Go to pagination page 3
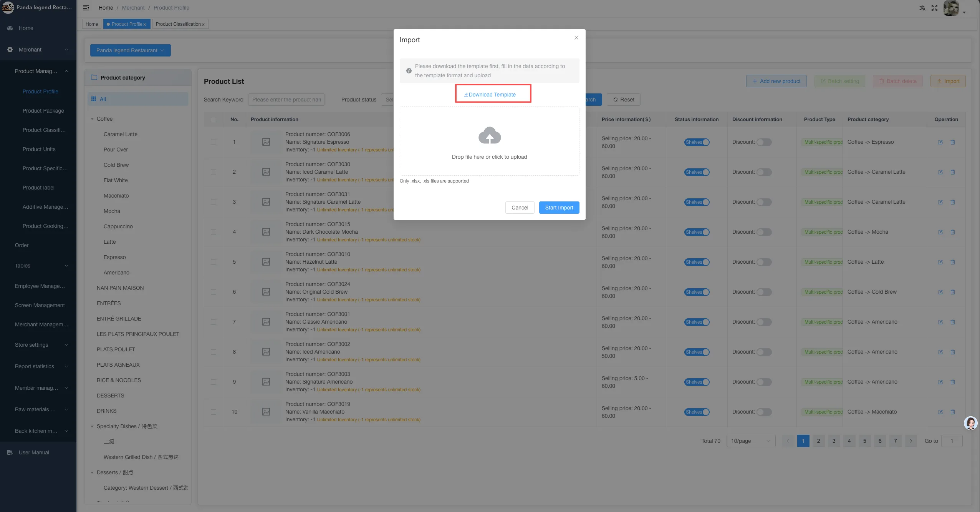 tap(834, 441)
